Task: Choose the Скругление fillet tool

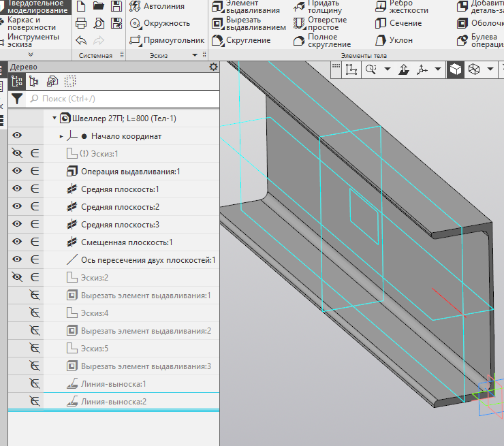Action: pos(241,40)
